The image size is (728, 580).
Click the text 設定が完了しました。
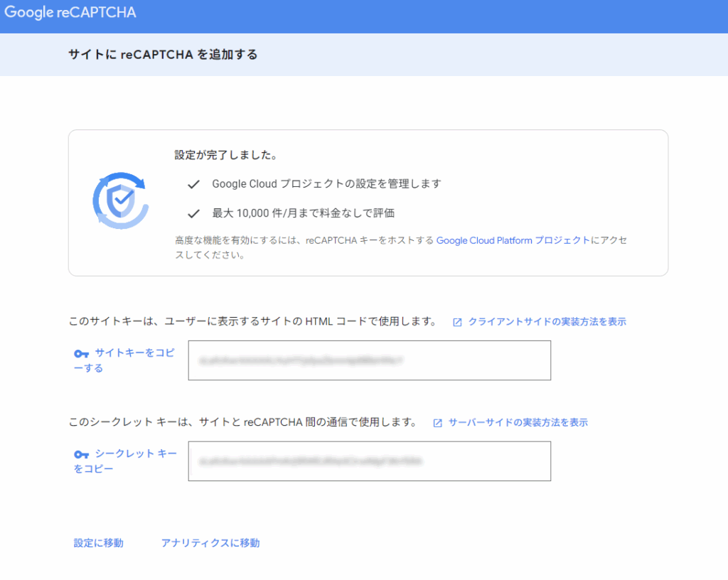coord(226,155)
